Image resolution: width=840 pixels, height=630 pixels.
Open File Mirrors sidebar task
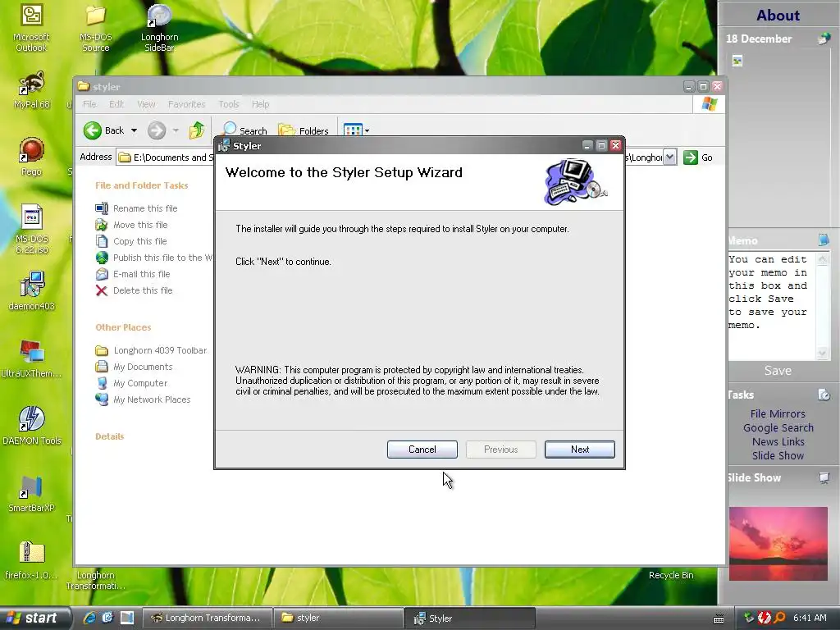[778, 413]
